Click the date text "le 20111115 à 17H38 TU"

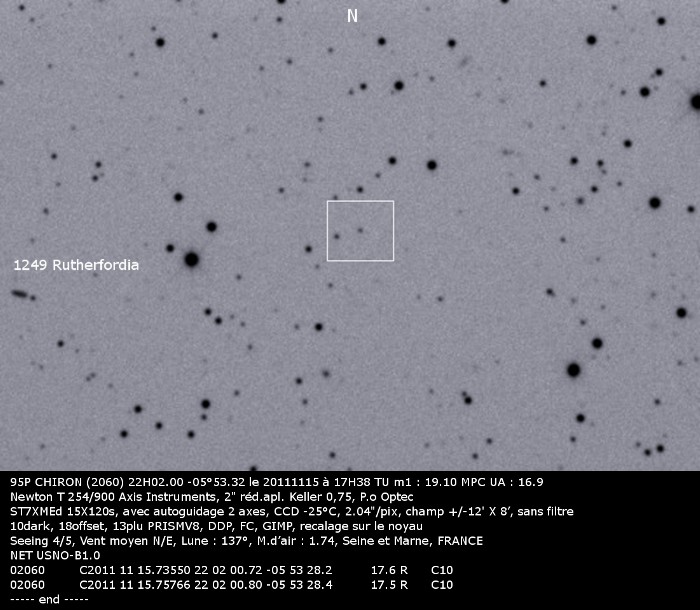pos(319,482)
